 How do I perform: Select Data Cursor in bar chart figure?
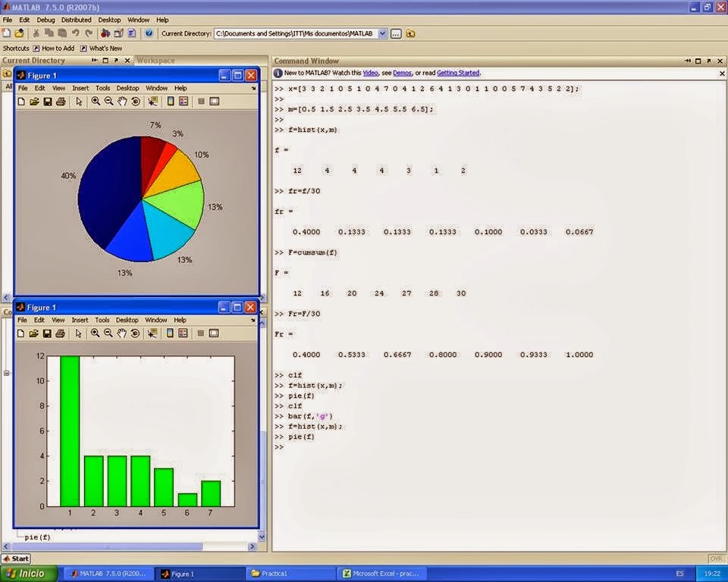[x=152, y=333]
